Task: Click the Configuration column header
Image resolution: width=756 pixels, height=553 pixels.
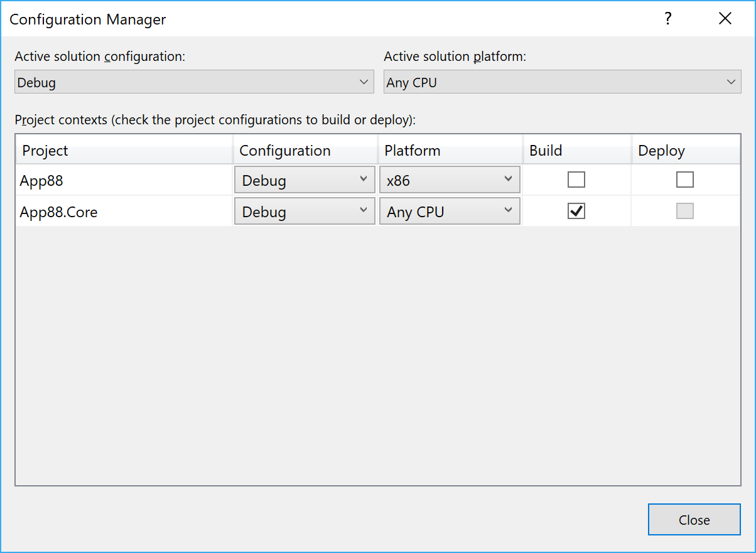Action: (285, 151)
